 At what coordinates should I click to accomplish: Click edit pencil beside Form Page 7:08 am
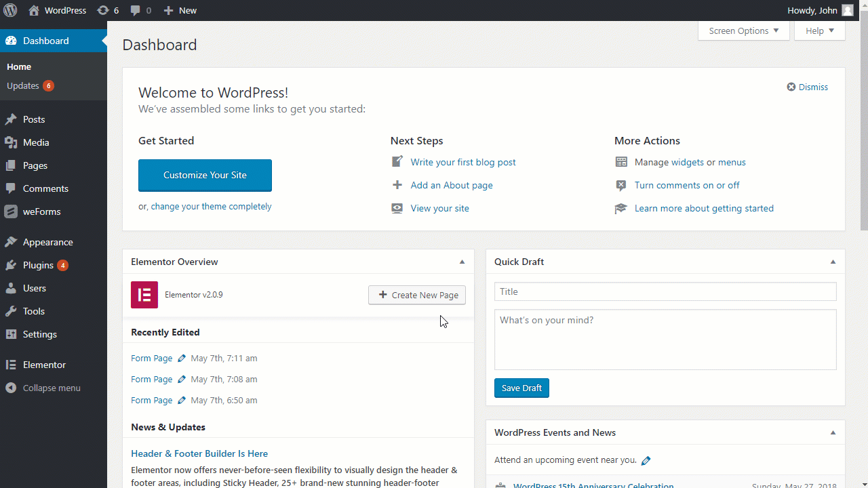tap(182, 379)
